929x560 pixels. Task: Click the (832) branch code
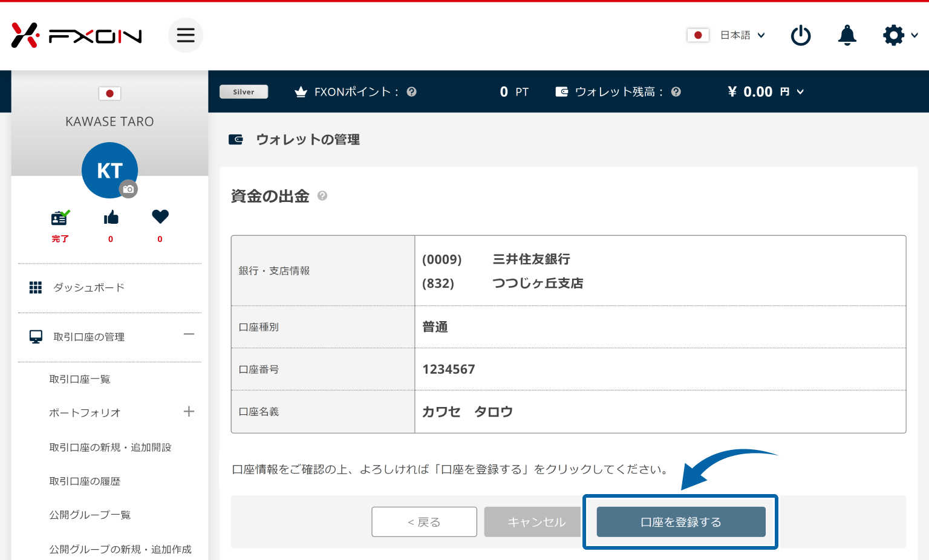pos(438,283)
